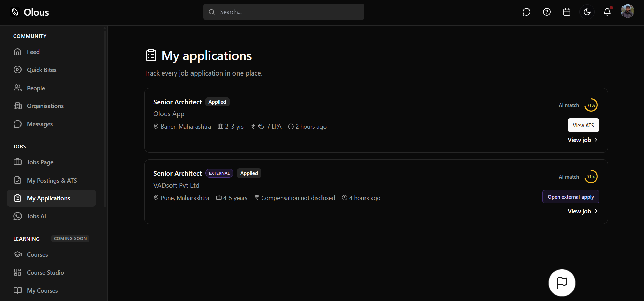Click the VADsoft Pvt Ltd company name
This screenshot has height=301, width=644.
[x=176, y=186]
